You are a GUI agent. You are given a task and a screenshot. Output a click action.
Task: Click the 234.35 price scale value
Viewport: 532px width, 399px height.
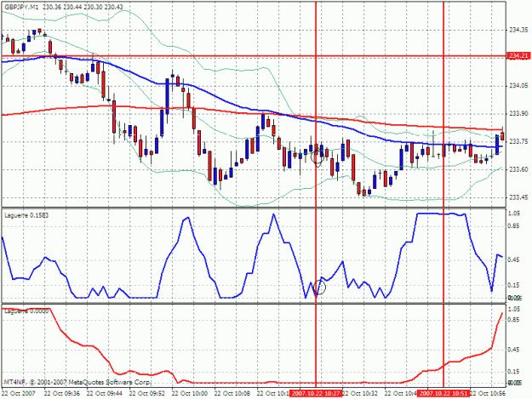coord(518,30)
